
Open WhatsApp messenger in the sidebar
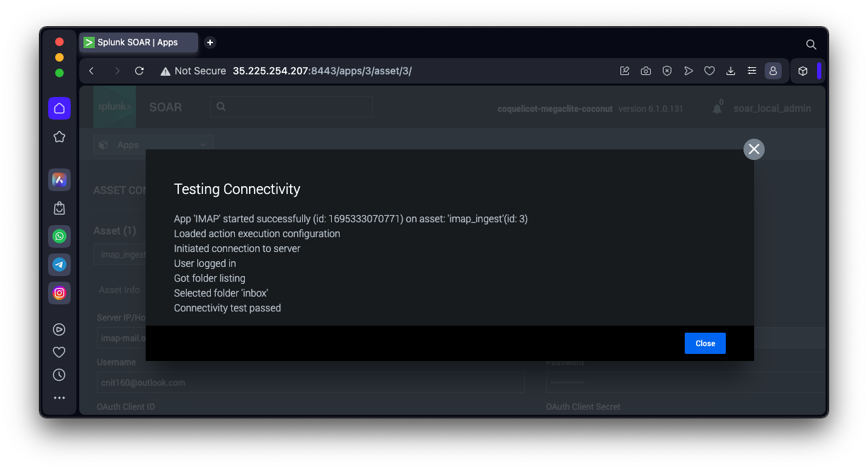pos(59,236)
